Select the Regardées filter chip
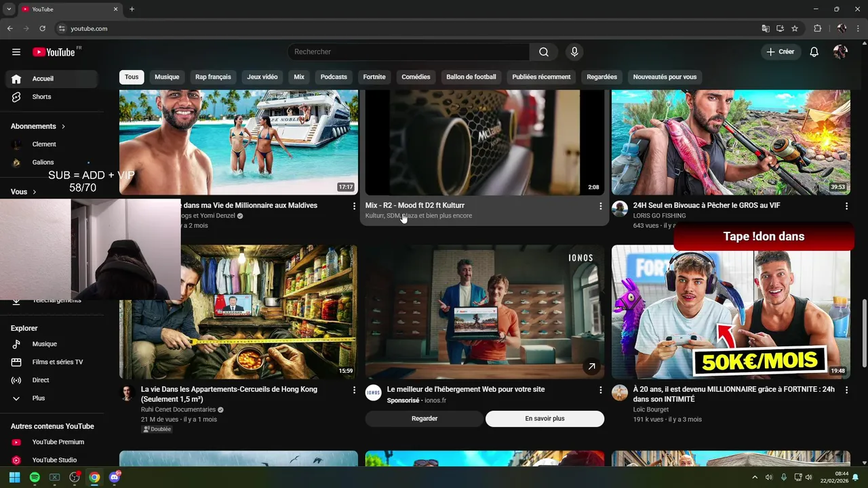 [x=602, y=77]
